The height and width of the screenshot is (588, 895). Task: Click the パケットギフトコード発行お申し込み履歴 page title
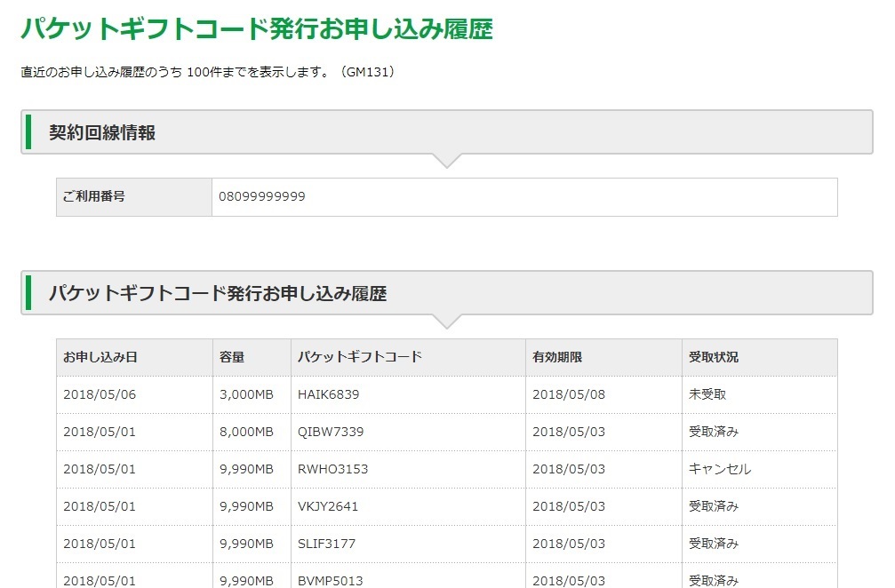click(257, 28)
